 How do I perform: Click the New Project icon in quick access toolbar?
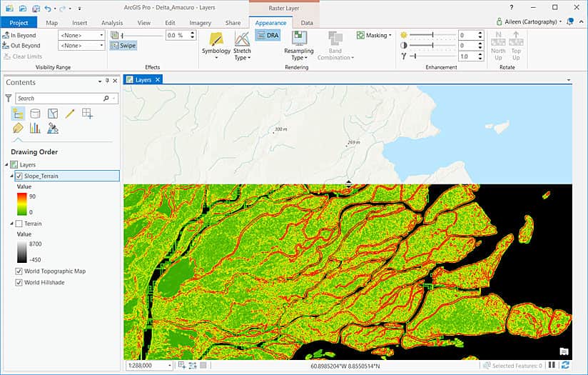tap(10, 8)
